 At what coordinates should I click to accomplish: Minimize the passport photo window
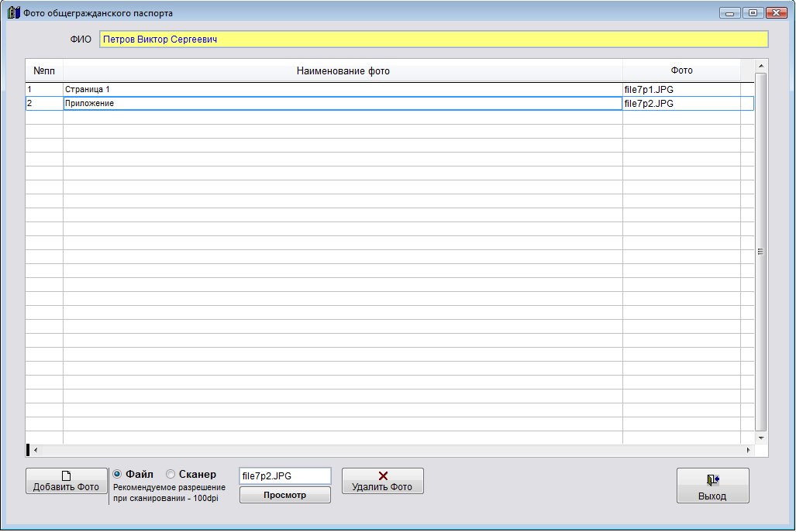click(x=729, y=13)
